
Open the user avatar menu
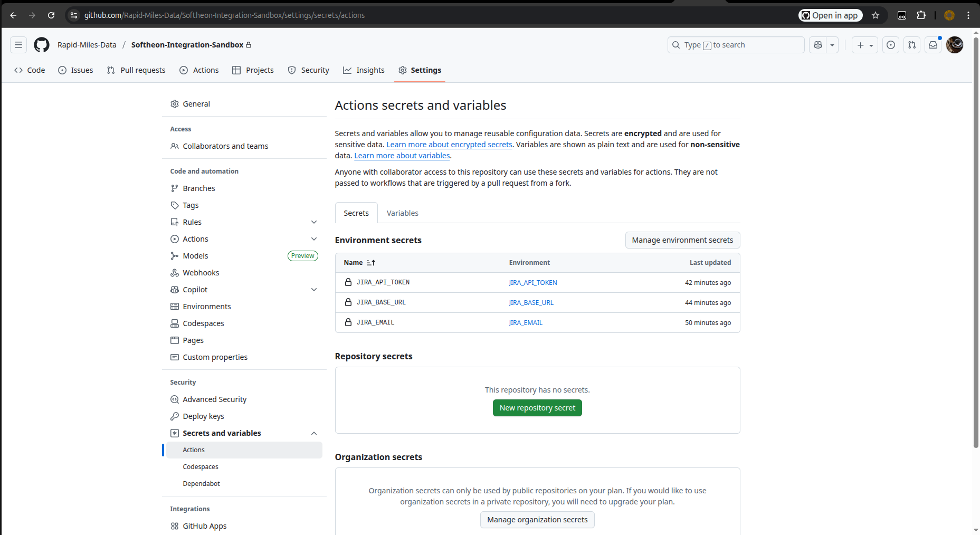[x=955, y=45]
